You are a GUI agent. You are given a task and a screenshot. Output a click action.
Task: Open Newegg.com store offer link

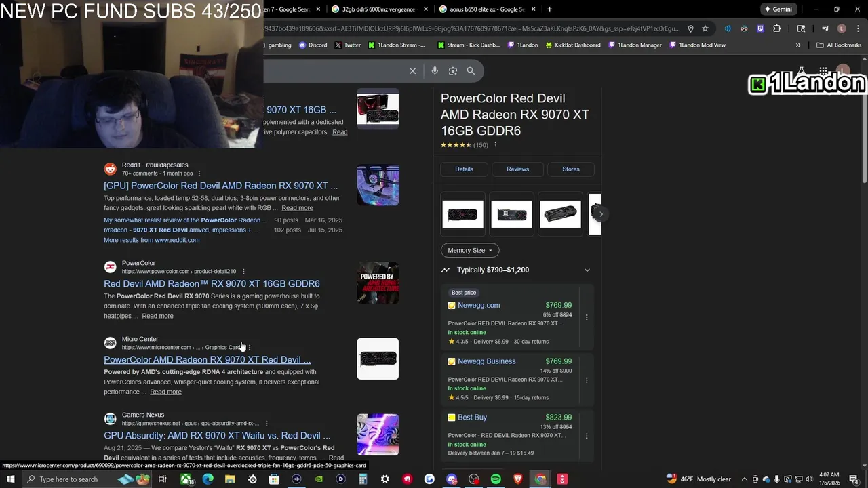pyautogui.click(x=479, y=306)
